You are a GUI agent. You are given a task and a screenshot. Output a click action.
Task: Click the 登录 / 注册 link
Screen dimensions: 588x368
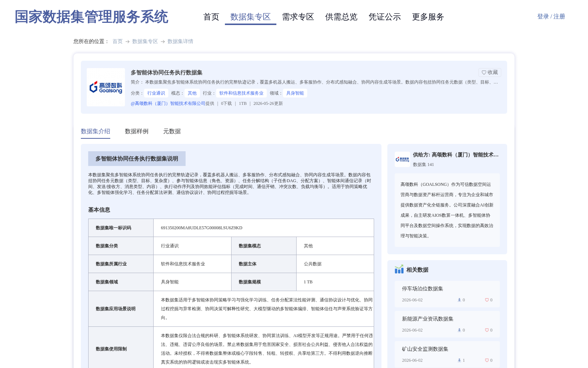point(551,17)
